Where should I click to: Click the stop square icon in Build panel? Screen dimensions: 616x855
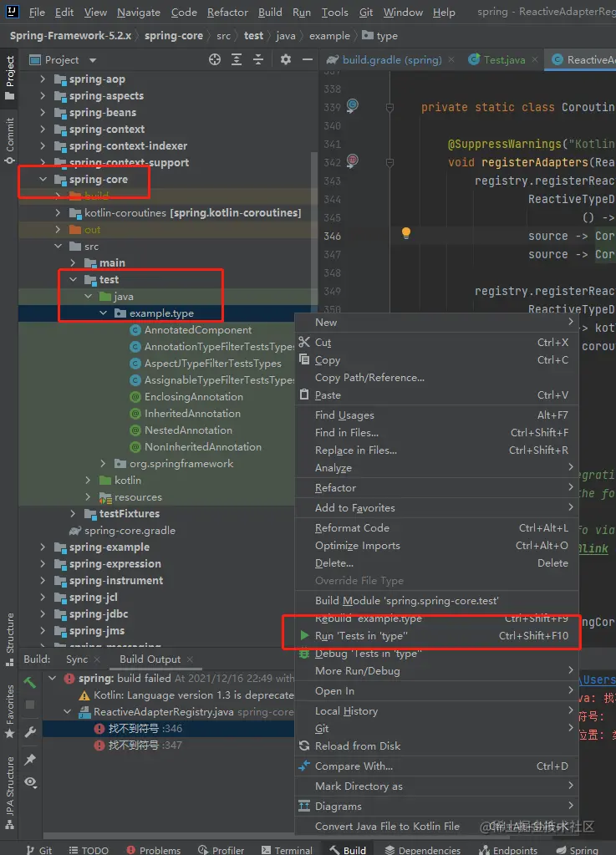click(30, 705)
